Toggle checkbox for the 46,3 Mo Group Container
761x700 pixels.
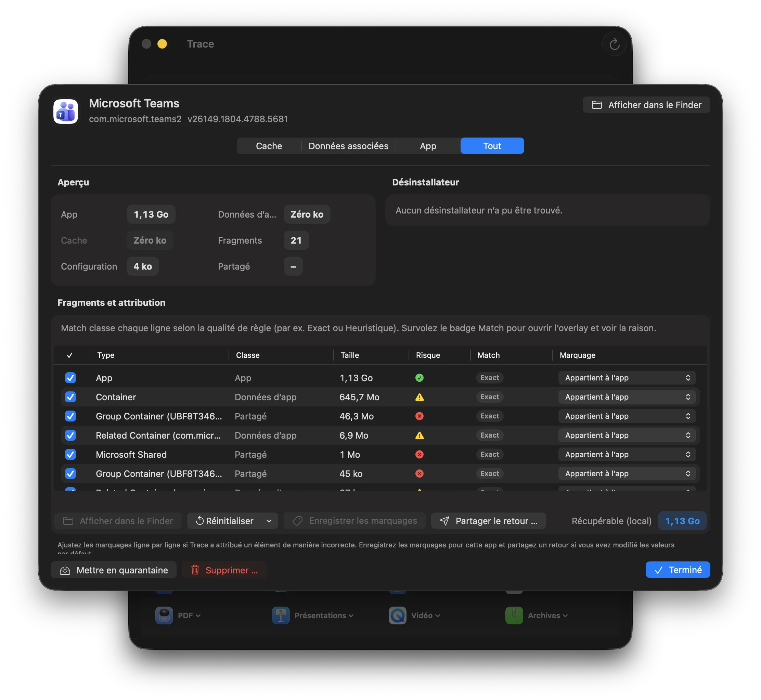pos(70,416)
